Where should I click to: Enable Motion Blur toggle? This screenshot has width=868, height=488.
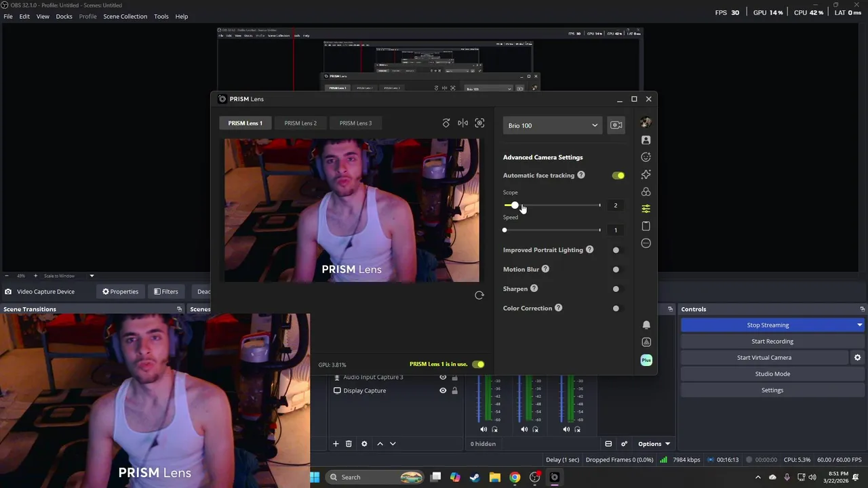pyautogui.click(x=616, y=269)
